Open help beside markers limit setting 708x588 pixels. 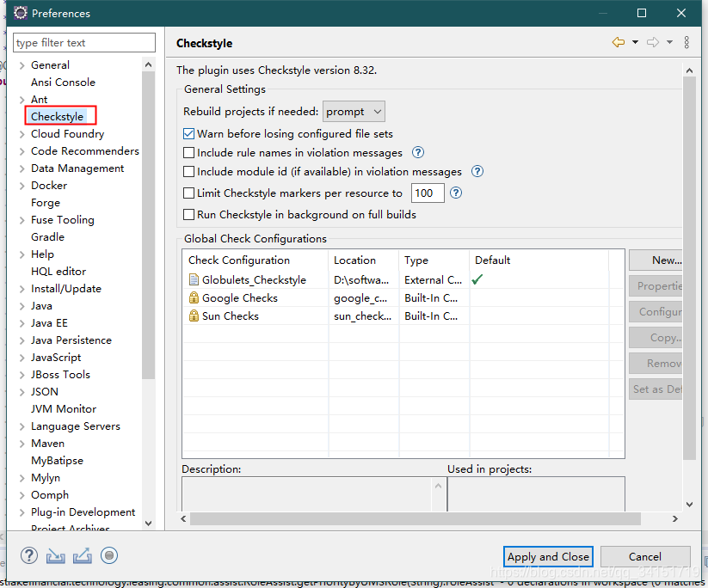click(455, 193)
